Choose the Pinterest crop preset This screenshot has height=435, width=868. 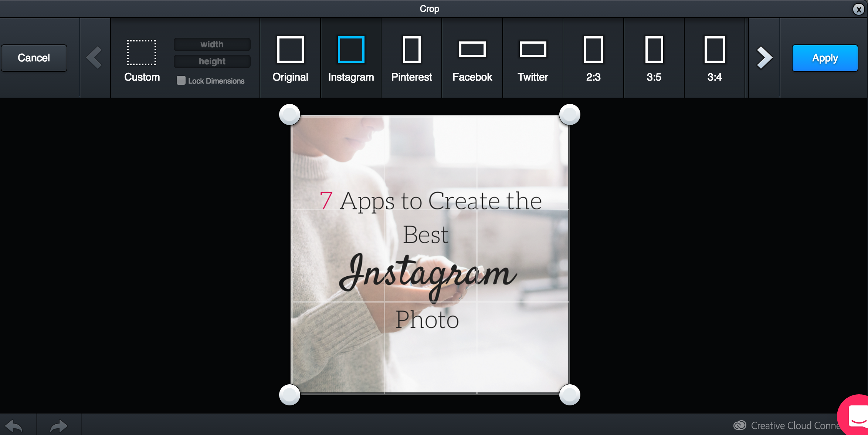[x=411, y=58]
